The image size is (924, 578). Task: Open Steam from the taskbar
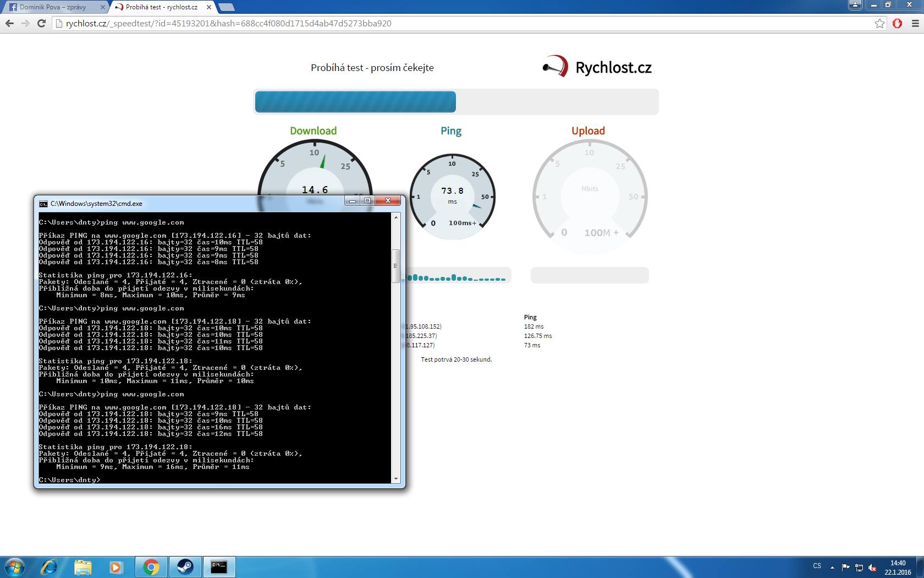(185, 567)
